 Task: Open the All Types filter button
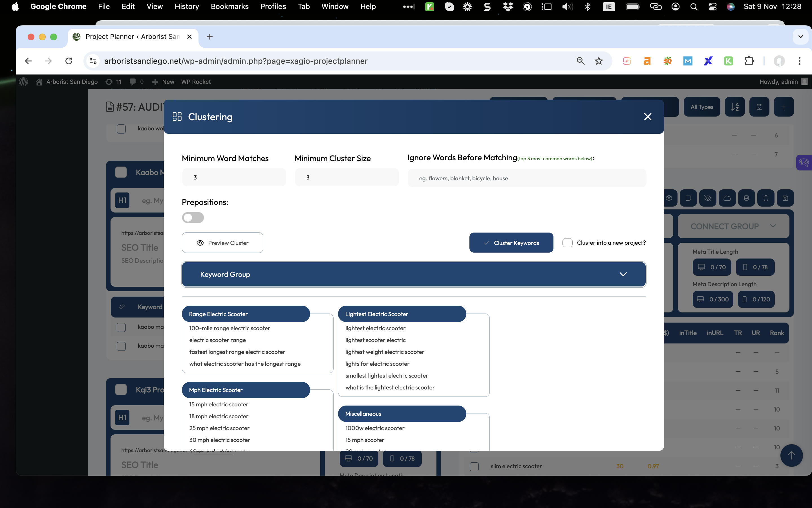click(701, 107)
